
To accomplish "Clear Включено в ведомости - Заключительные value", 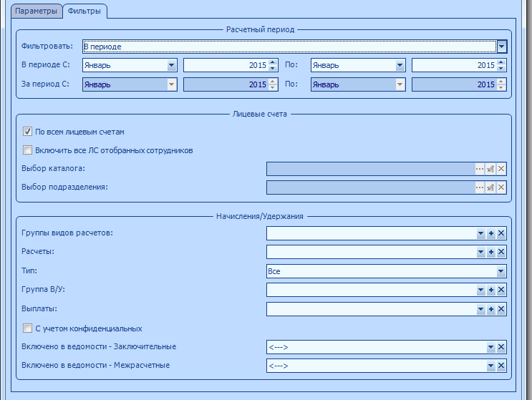I will pos(501,347).
